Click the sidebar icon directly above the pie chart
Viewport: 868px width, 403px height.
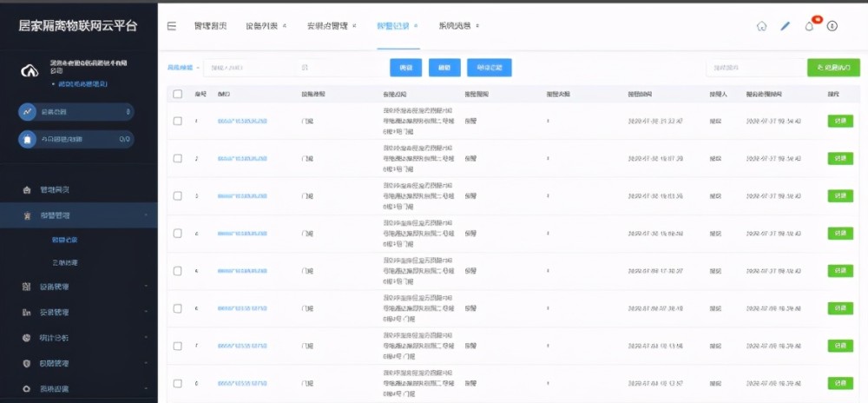pyautogui.click(x=27, y=312)
